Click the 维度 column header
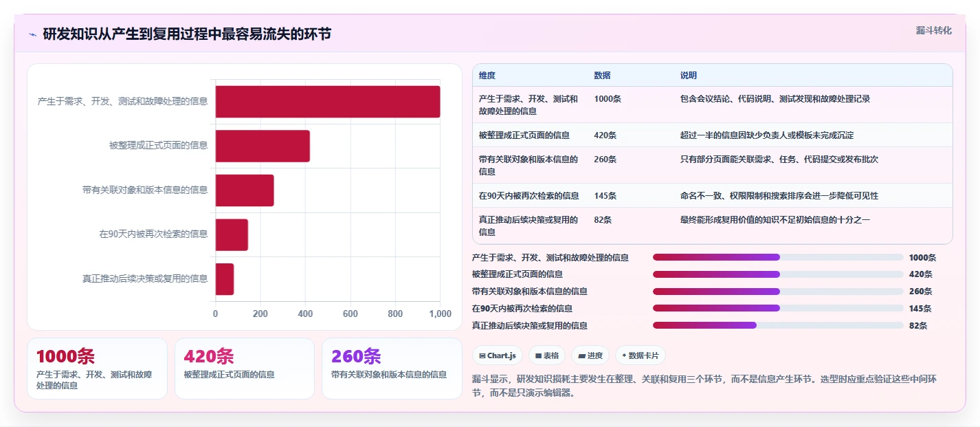Screen dimensions: 980x427 [x=487, y=76]
